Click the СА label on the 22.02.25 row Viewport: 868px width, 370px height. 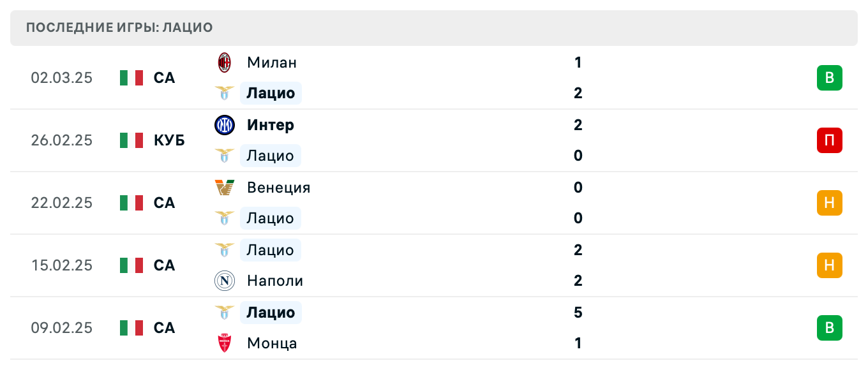(164, 203)
